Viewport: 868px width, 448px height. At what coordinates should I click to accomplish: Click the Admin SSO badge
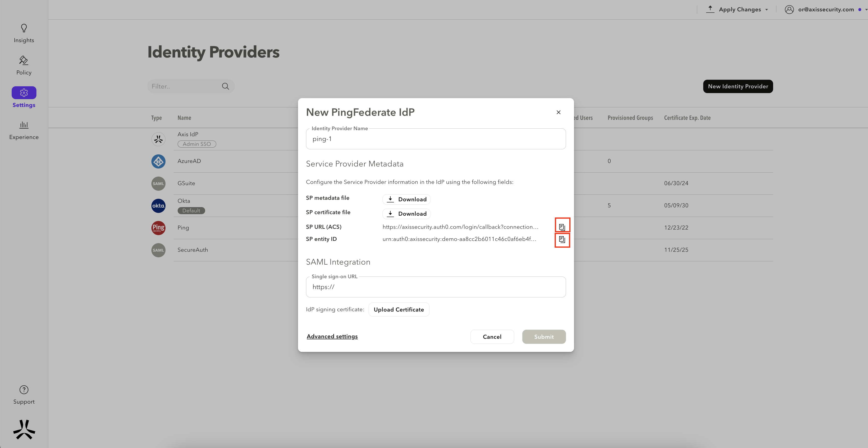pos(197,144)
